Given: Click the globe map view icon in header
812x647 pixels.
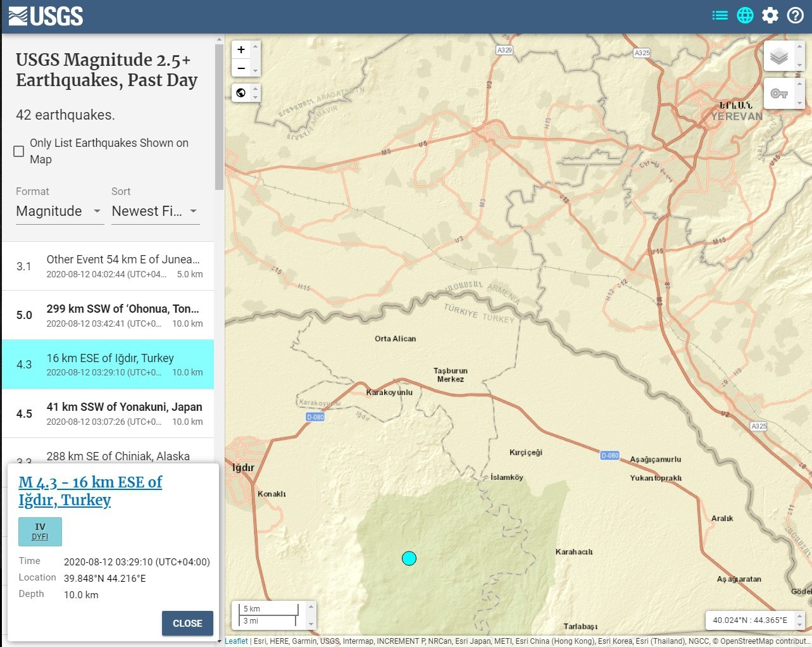Looking at the screenshot, I should (x=745, y=15).
